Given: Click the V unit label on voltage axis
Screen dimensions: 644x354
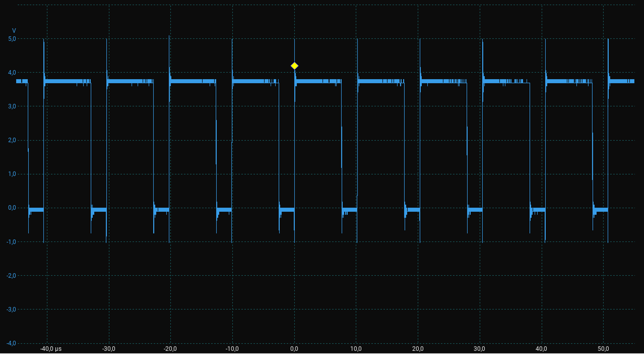Looking at the screenshot, I should pyautogui.click(x=14, y=31).
